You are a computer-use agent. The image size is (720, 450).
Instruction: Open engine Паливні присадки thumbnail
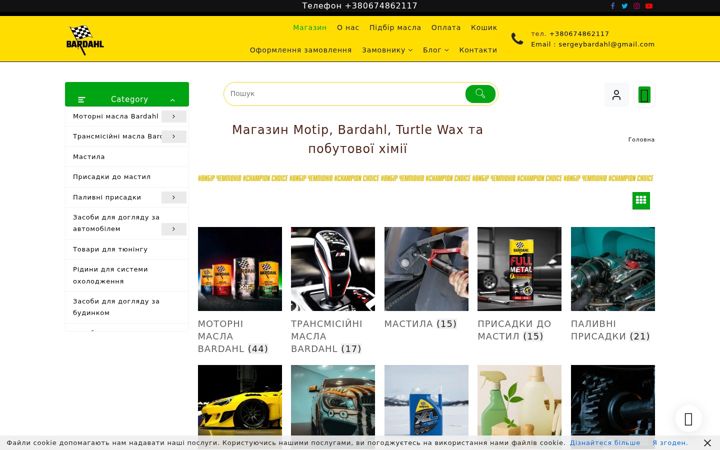point(613,269)
